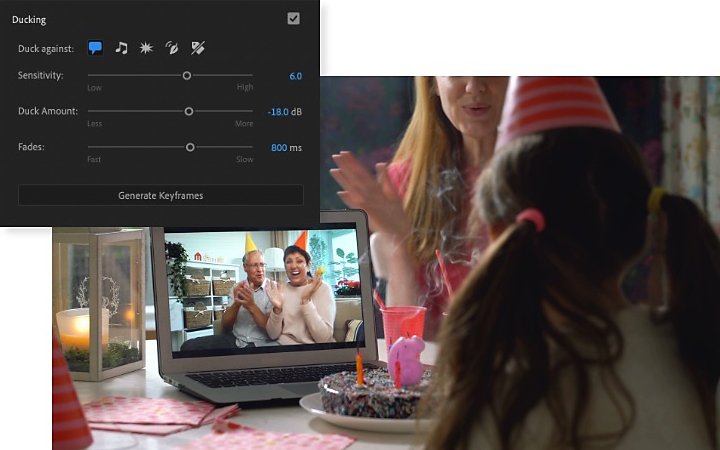Select the untagged clips duck against icon

[198, 48]
